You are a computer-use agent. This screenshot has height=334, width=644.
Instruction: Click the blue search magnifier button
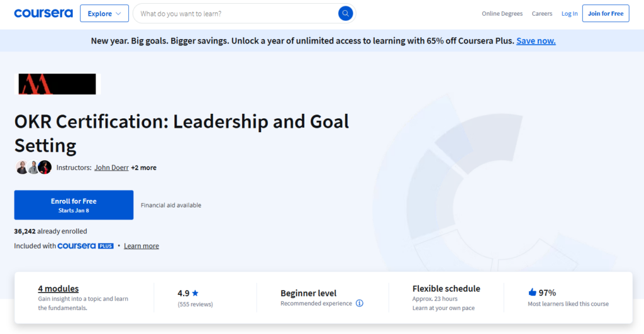coord(345,14)
